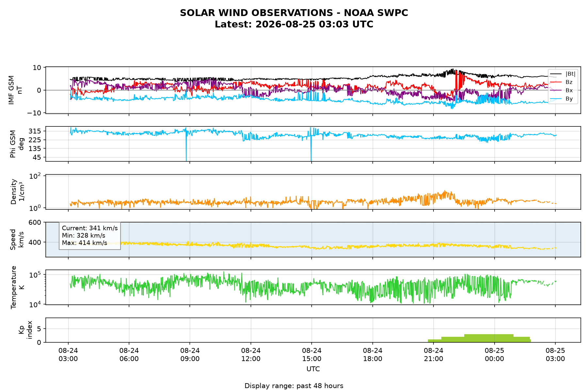Screen dimensions: 588x392
Task: Click the Temperature K axis label
Action: pos(18,287)
